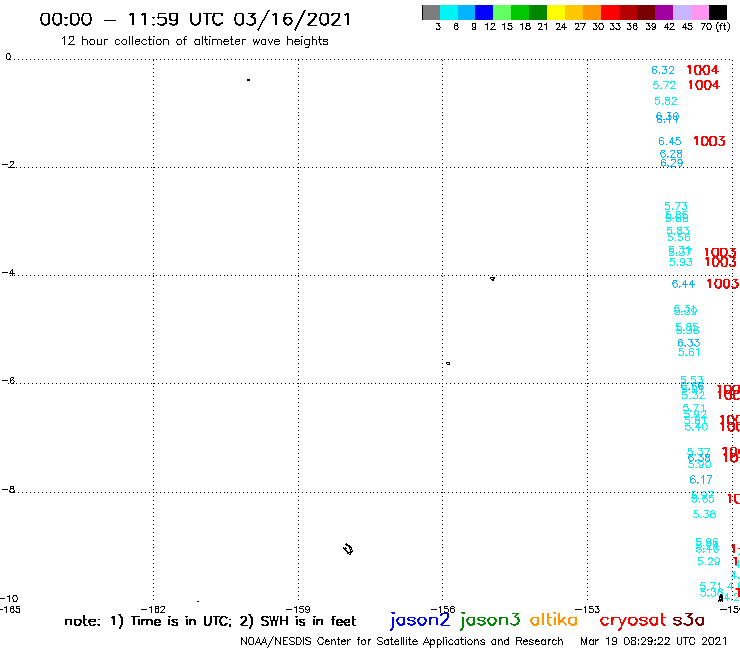Click the NOAA/NESDIS Center for Satellite Applications credit
The height and width of the screenshot is (650, 740).
point(402,642)
